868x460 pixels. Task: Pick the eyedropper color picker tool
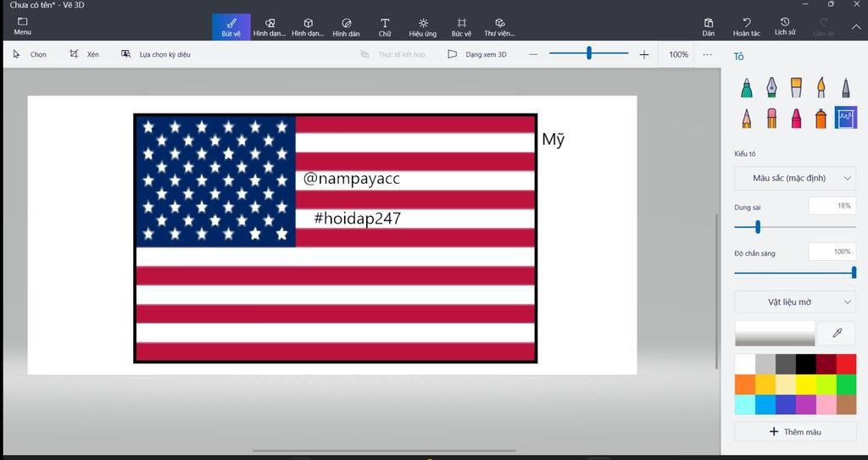837,333
